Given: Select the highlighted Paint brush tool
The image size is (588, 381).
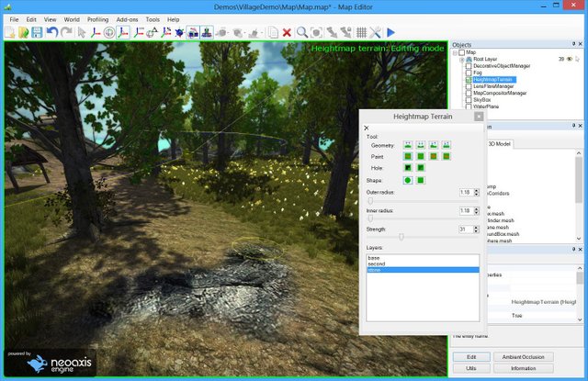Looking at the screenshot, I should click(408, 156).
